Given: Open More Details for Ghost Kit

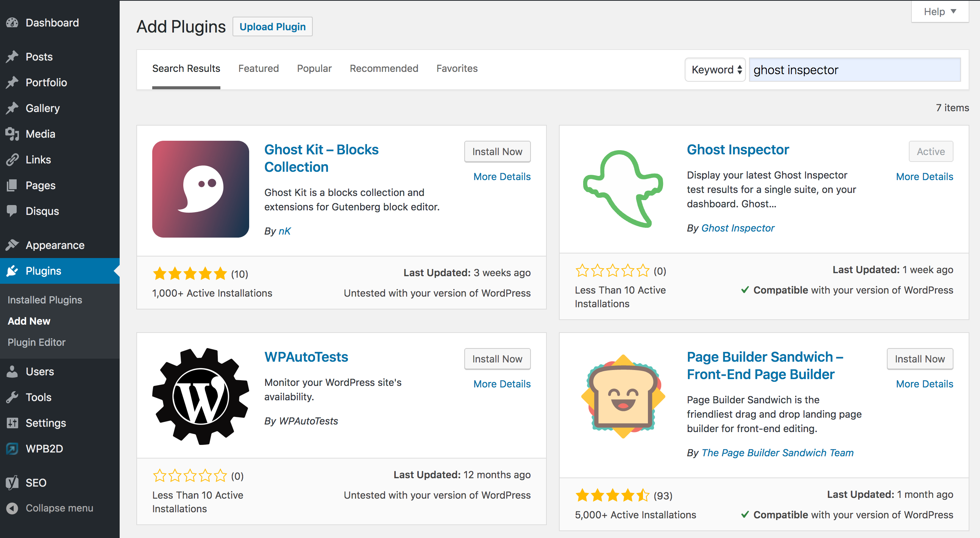Looking at the screenshot, I should pyautogui.click(x=502, y=177).
